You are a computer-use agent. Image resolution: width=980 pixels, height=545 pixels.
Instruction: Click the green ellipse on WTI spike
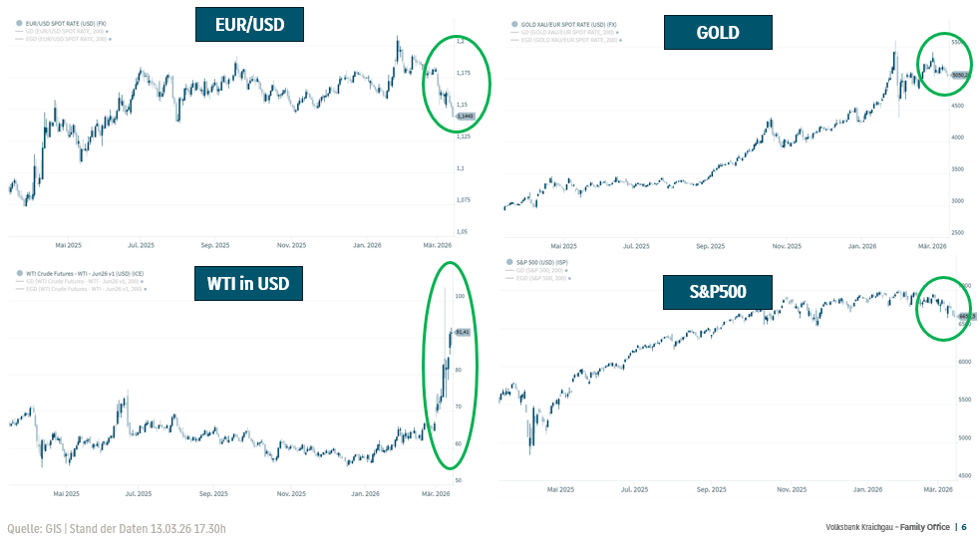coord(450,366)
